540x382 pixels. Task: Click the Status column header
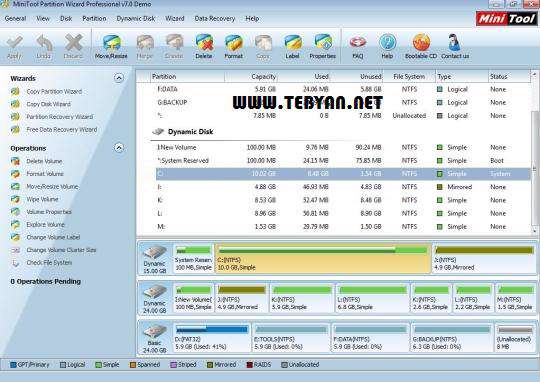(x=509, y=76)
